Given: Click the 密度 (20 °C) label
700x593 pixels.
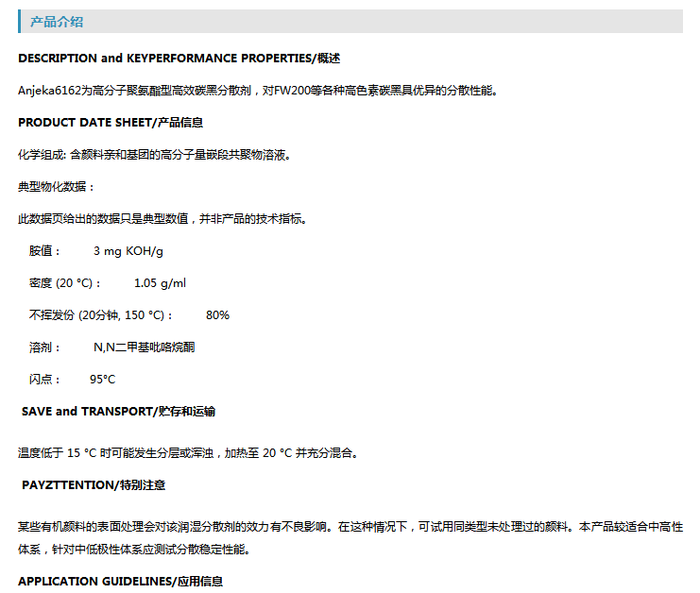Looking at the screenshot, I should (65, 283).
